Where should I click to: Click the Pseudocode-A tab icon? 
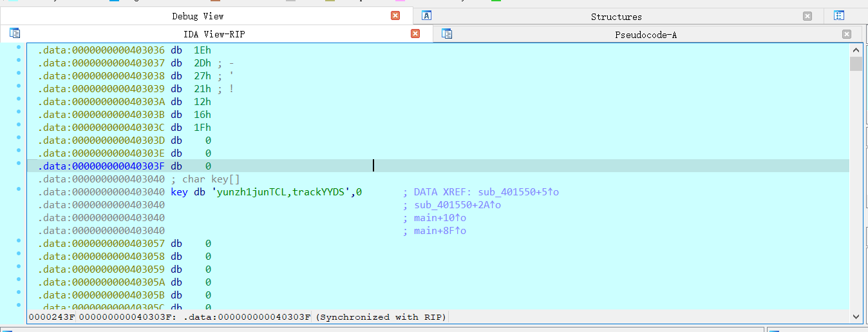tap(447, 34)
